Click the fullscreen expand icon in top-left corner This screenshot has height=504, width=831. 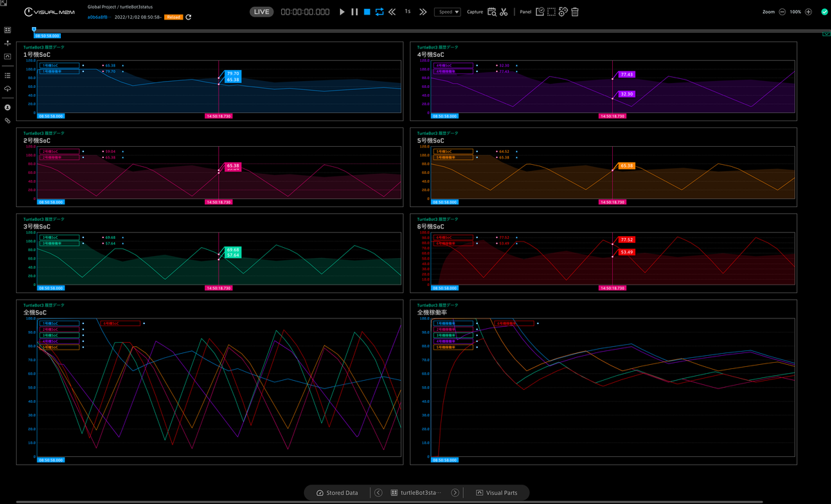point(3,3)
